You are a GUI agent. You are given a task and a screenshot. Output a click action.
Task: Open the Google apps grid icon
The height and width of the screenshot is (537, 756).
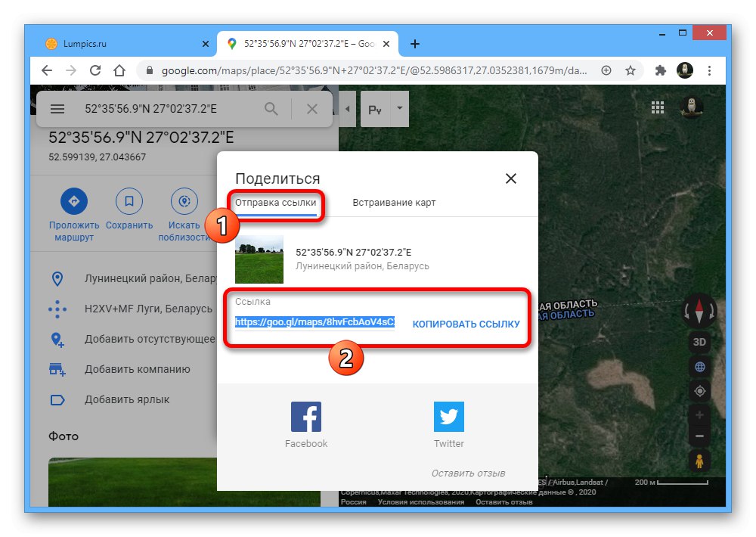657,107
